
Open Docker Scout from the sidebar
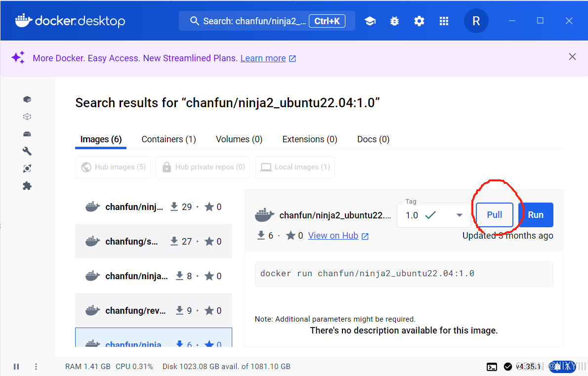[x=27, y=168]
